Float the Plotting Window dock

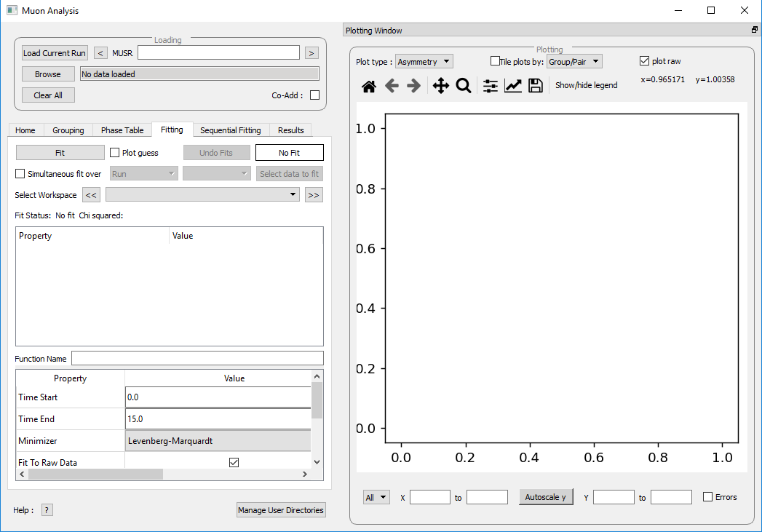(755, 30)
